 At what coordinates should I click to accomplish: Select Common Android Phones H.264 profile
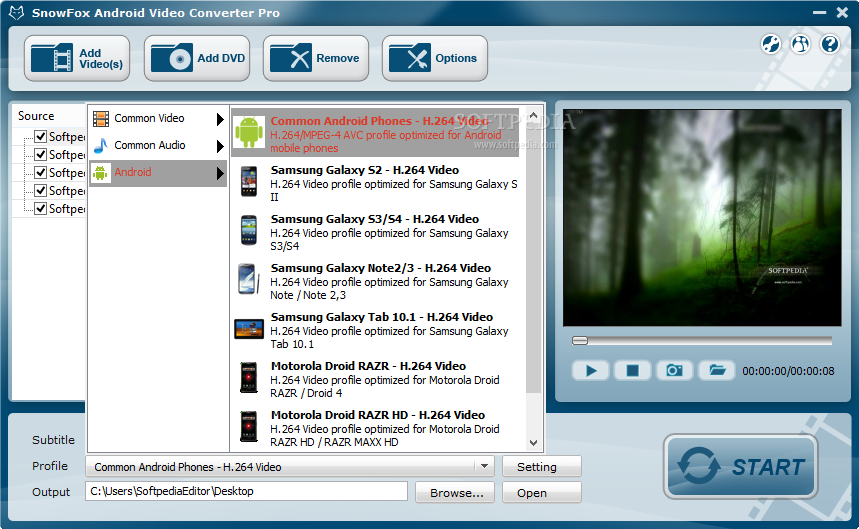[375, 133]
